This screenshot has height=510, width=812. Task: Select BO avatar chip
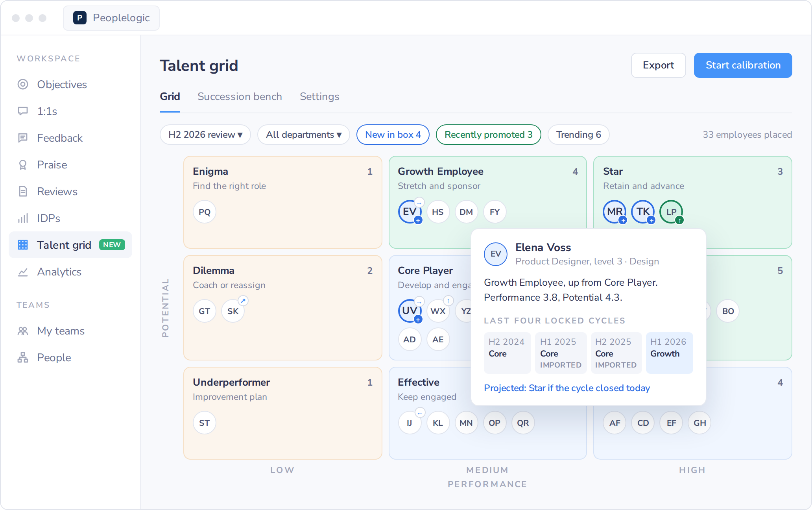pos(728,311)
